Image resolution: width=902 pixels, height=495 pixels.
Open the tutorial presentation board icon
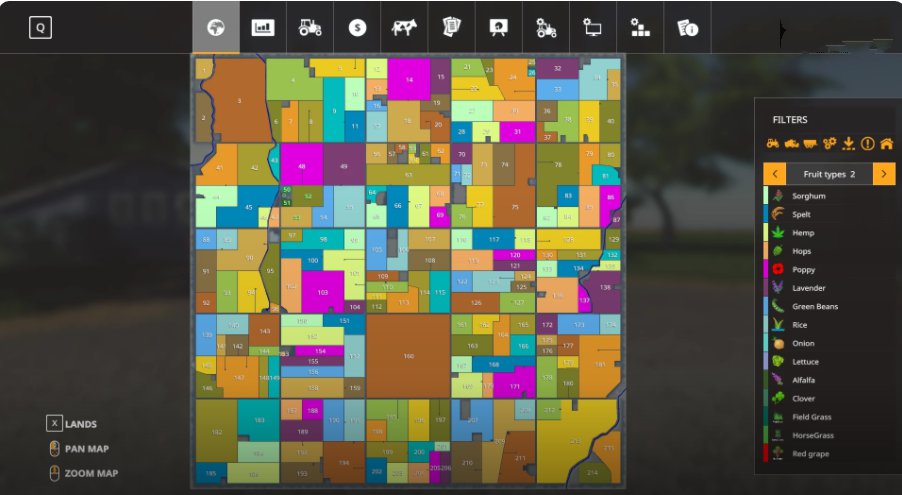(x=498, y=28)
